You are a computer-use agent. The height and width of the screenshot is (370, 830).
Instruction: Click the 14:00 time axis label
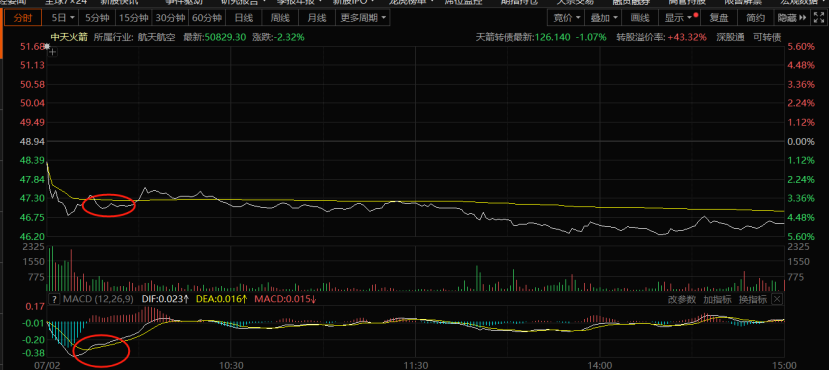point(600,365)
